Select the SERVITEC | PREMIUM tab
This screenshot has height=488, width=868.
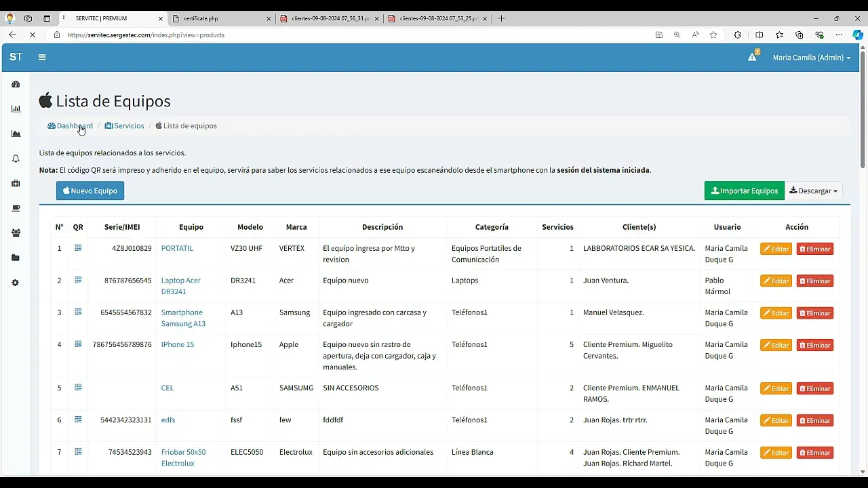(x=113, y=18)
